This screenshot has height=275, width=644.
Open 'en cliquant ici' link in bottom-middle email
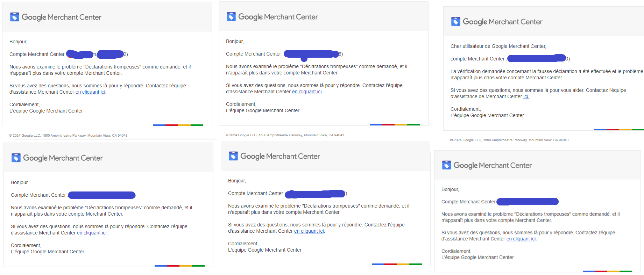(x=309, y=231)
